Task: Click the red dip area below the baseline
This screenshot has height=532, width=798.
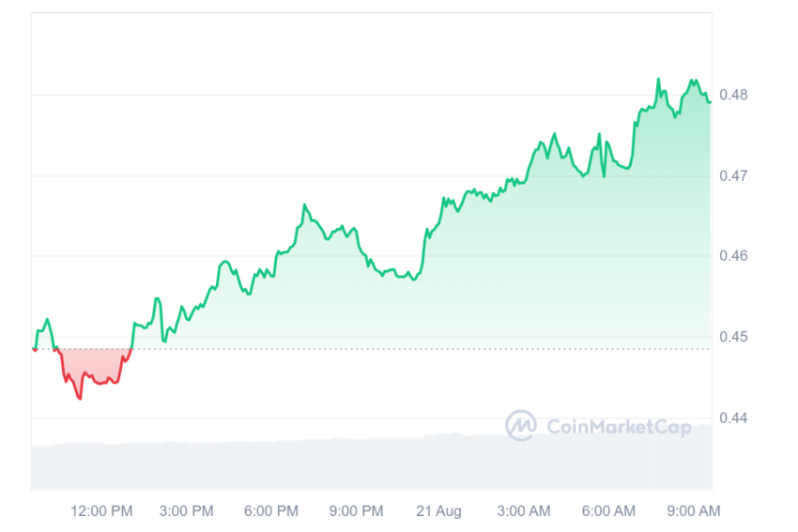Action: click(x=92, y=364)
